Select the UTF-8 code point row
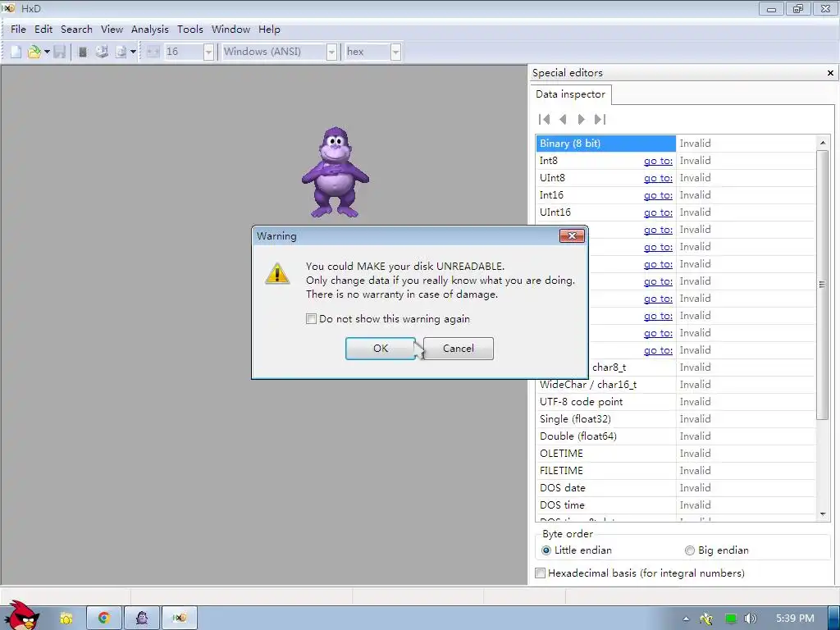 point(676,402)
